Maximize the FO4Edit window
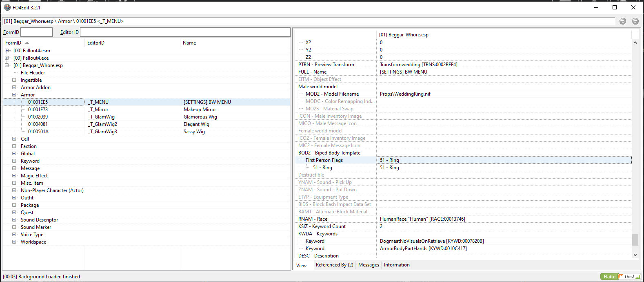Viewport: 644px width, 282px height. (x=615, y=7)
